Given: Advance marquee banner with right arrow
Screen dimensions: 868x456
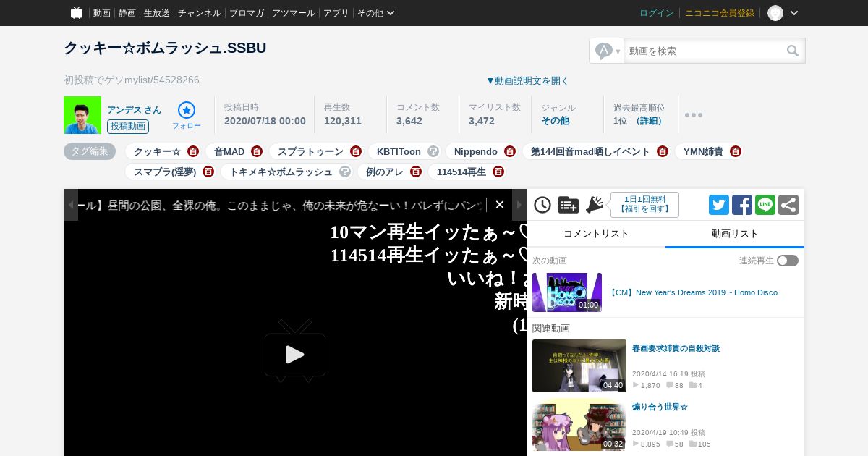Looking at the screenshot, I should click(519, 205).
